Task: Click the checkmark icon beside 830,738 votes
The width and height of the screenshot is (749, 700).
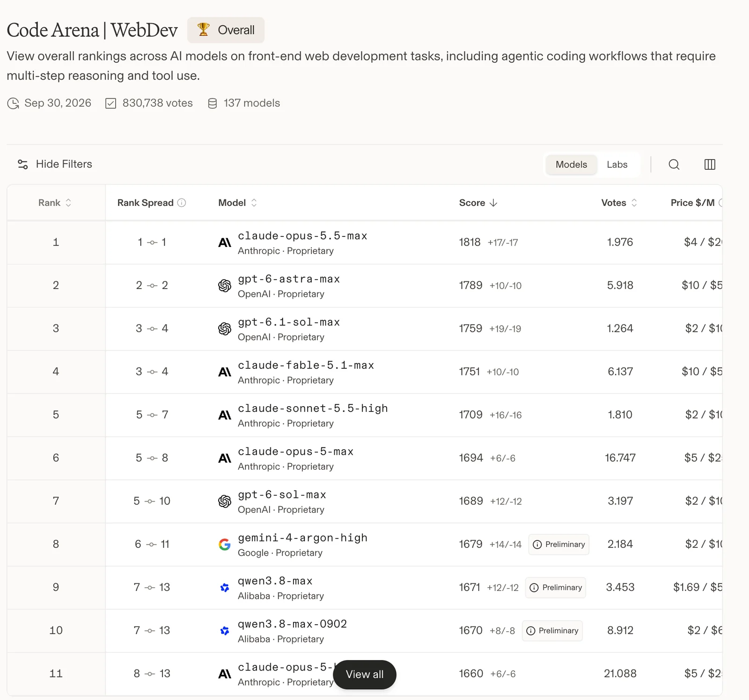Action: pos(110,103)
